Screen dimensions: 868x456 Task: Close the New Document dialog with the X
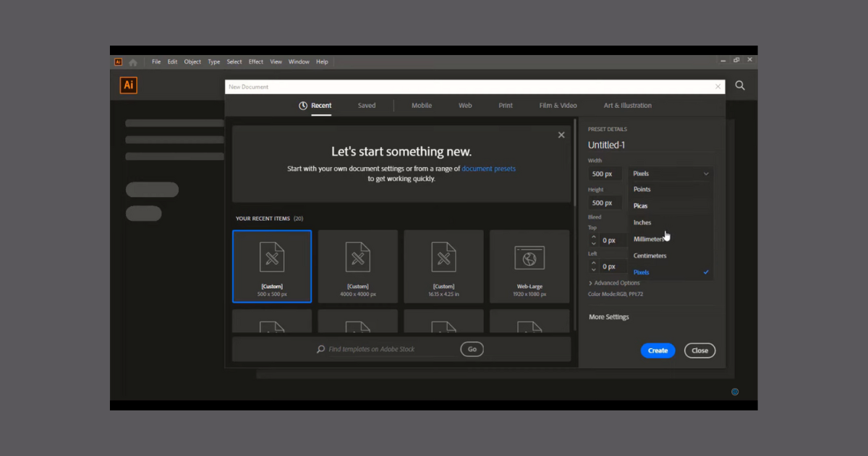coord(718,87)
